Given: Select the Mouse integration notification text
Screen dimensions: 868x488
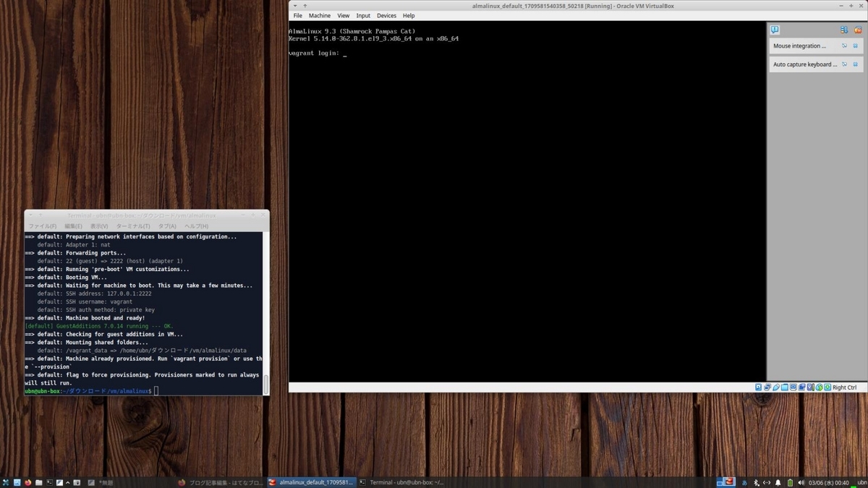Looking at the screenshot, I should click(799, 46).
